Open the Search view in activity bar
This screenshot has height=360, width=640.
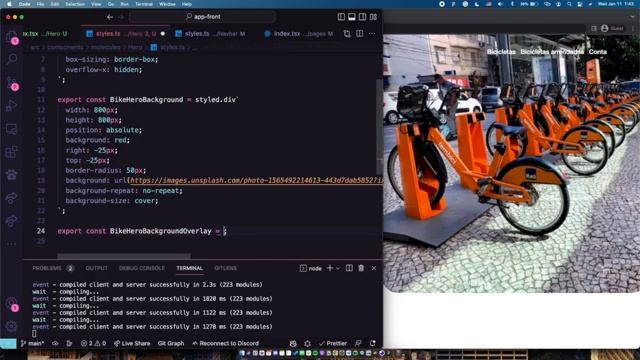(x=11, y=60)
